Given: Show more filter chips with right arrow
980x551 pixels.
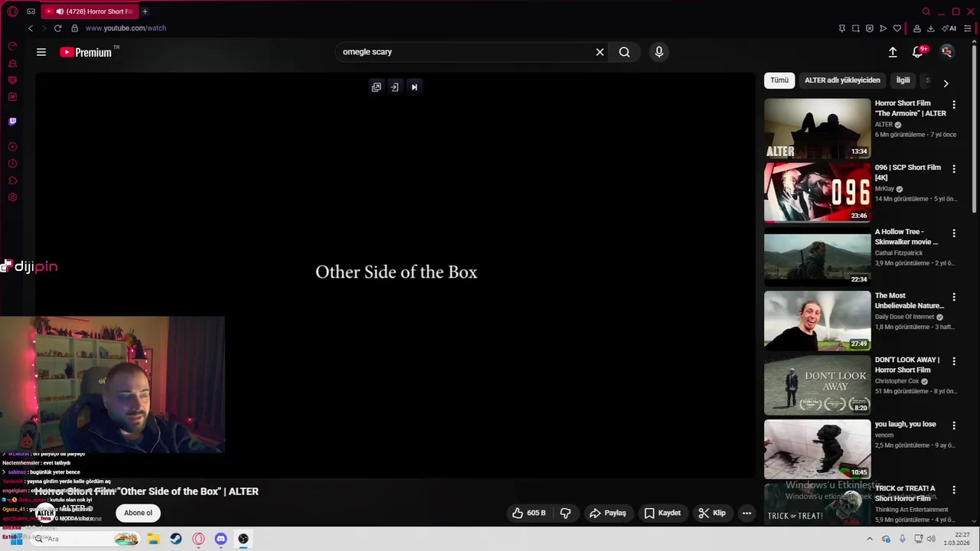Looking at the screenshot, I should (946, 83).
